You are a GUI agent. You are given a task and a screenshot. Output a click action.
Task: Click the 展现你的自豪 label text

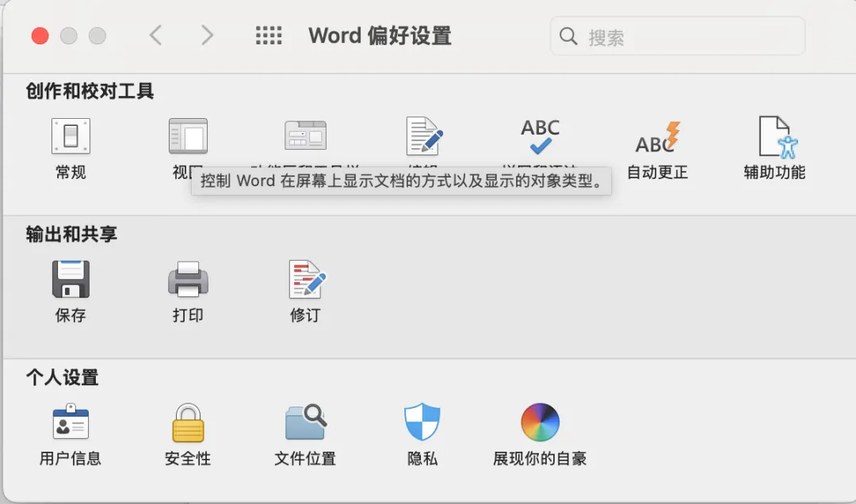(x=540, y=458)
